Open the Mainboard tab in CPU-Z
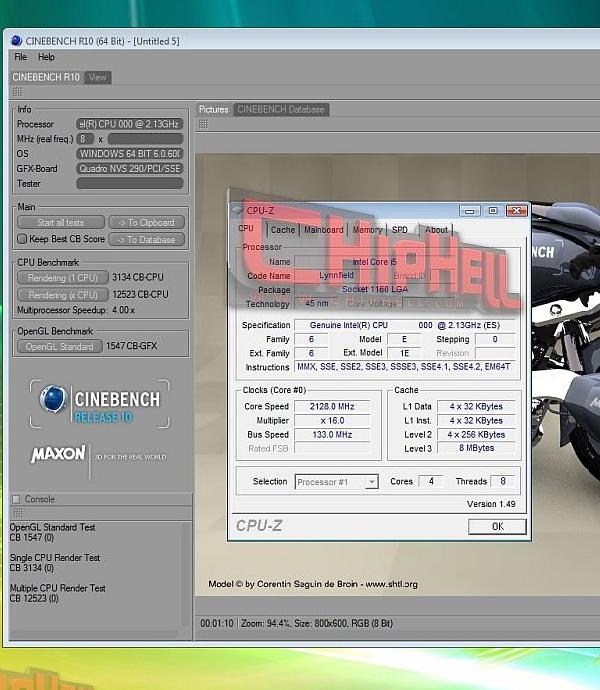 (324, 230)
